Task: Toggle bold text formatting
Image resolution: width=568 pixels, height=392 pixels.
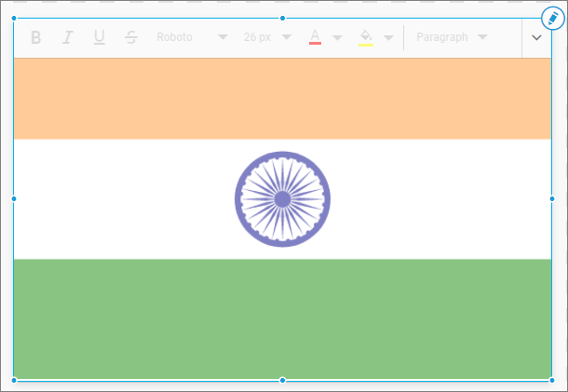Action: 36,37
